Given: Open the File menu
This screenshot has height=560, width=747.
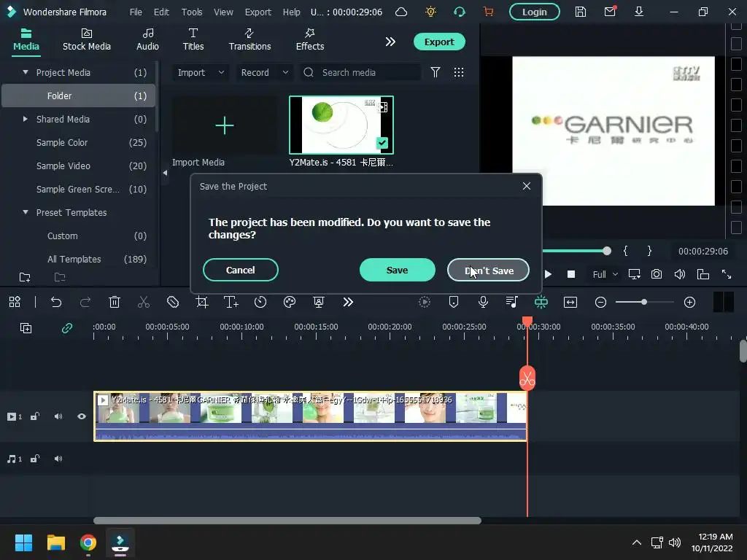Looking at the screenshot, I should (136, 12).
